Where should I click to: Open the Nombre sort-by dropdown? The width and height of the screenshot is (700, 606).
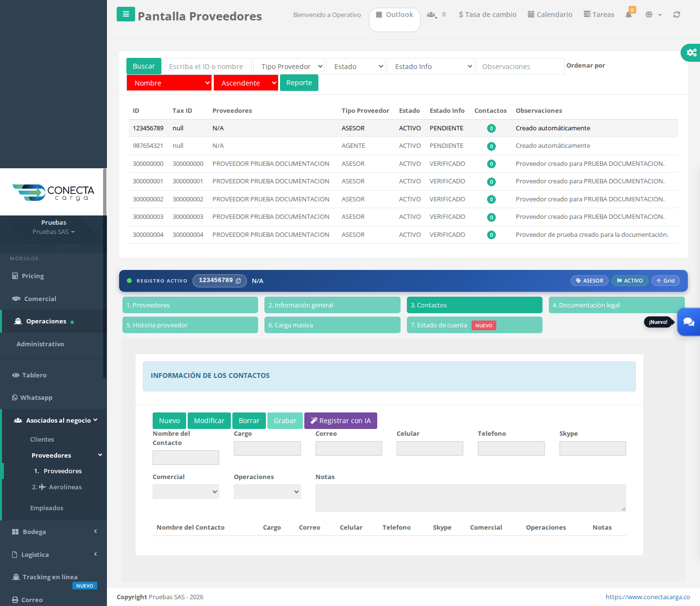coord(169,83)
